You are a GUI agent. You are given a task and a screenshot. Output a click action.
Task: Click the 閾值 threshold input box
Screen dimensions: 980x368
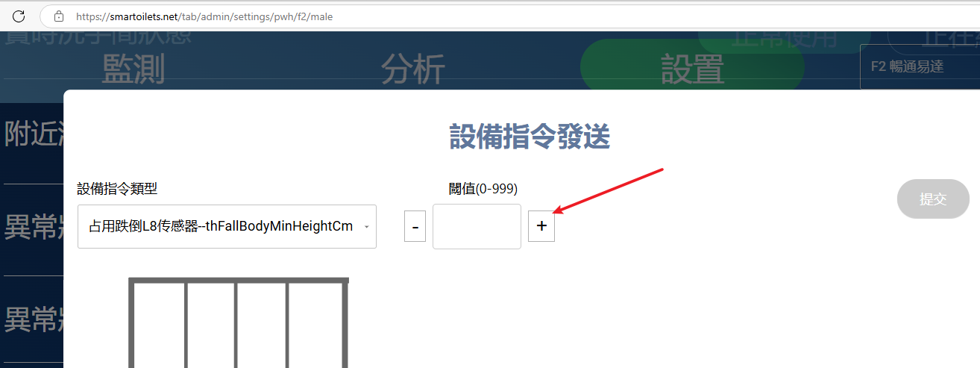477,226
